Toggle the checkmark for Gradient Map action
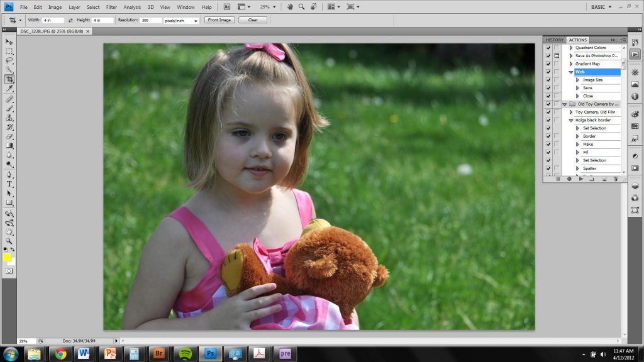Screen dimensions: 644x362 pyautogui.click(x=548, y=64)
